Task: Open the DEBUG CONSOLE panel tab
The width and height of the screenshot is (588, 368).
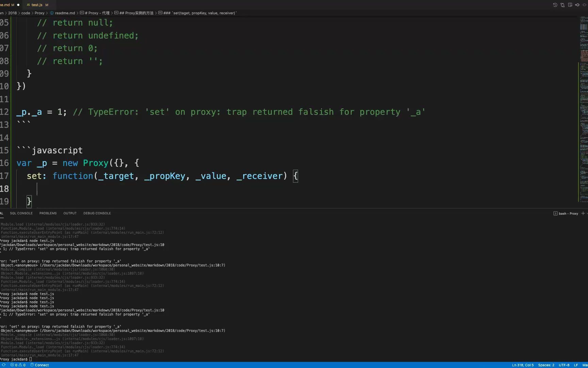Action: 97,213
